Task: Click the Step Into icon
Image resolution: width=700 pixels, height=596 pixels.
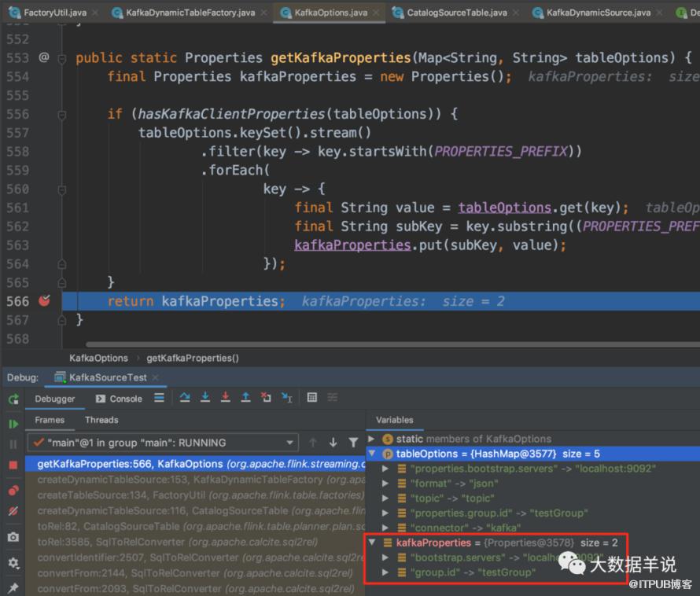Action: (205, 397)
